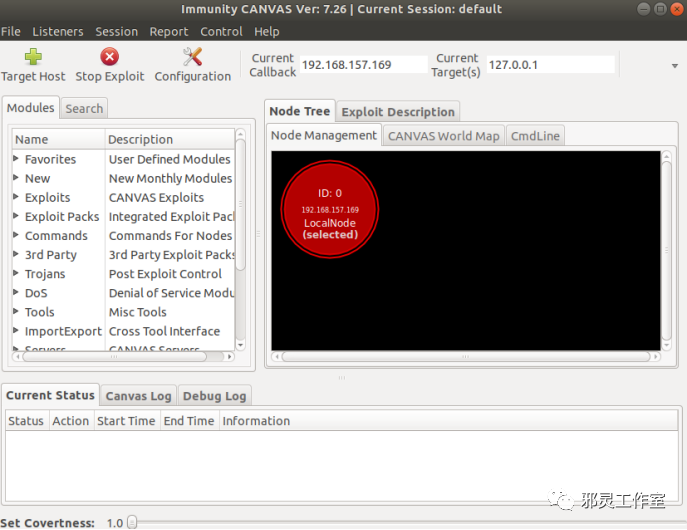Select the Node Management tab
The image size is (687, 530).
pos(324,135)
